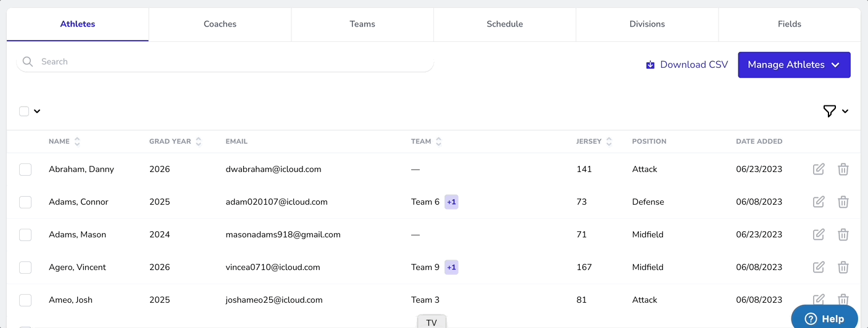Image resolution: width=868 pixels, height=328 pixels.
Task: Download CSV of athletes
Action: tap(686, 65)
